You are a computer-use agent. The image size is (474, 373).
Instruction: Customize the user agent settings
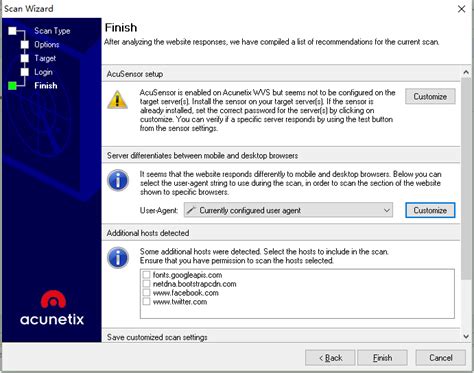(x=430, y=210)
